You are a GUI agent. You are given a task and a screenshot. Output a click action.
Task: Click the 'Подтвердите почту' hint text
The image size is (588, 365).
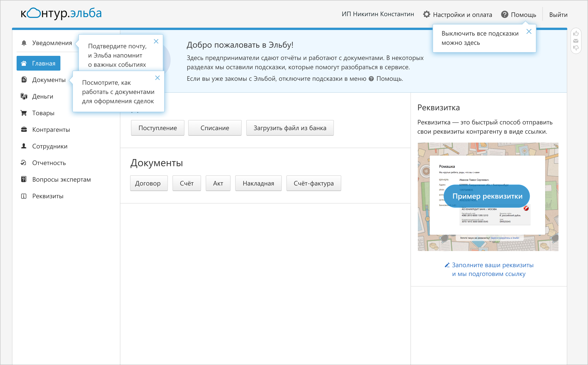(117, 55)
